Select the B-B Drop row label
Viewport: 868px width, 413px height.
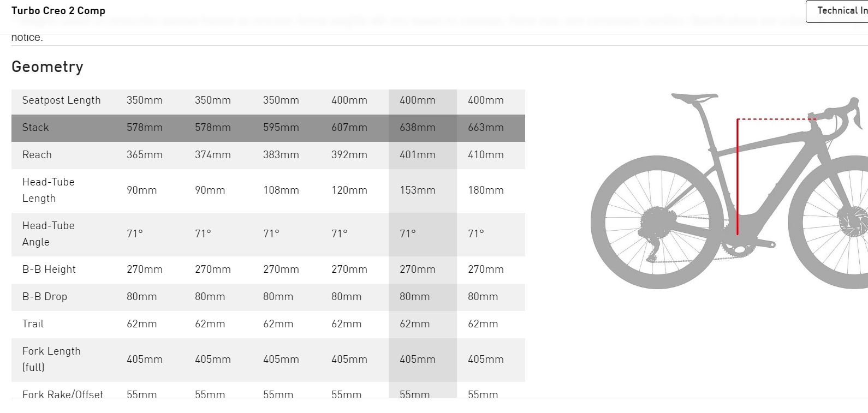45,297
